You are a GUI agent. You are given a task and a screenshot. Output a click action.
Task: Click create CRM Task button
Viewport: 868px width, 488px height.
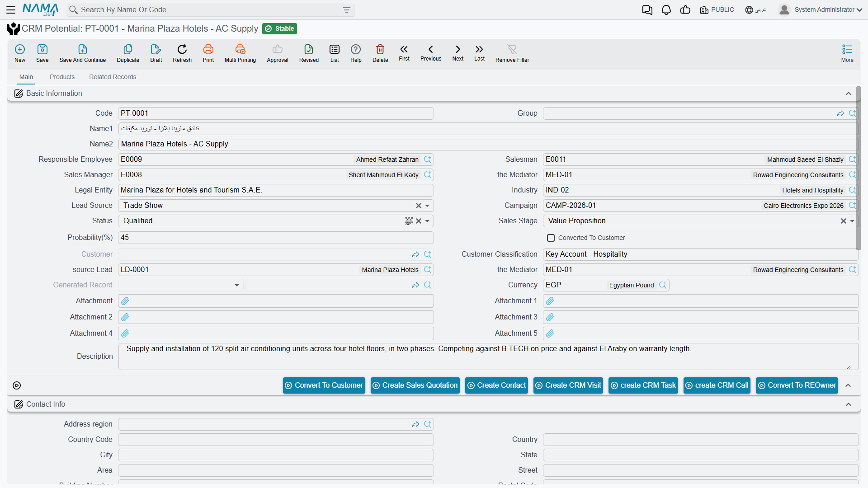tap(643, 385)
